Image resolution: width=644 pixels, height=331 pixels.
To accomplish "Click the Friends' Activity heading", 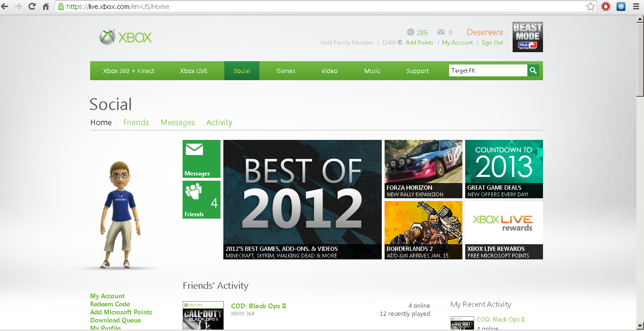I will click(215, 285).
